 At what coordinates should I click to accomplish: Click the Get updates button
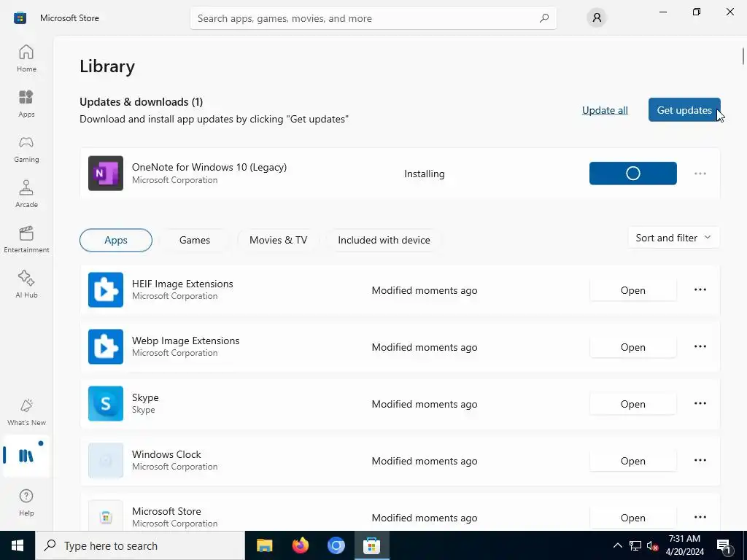(x=684, y=110)
